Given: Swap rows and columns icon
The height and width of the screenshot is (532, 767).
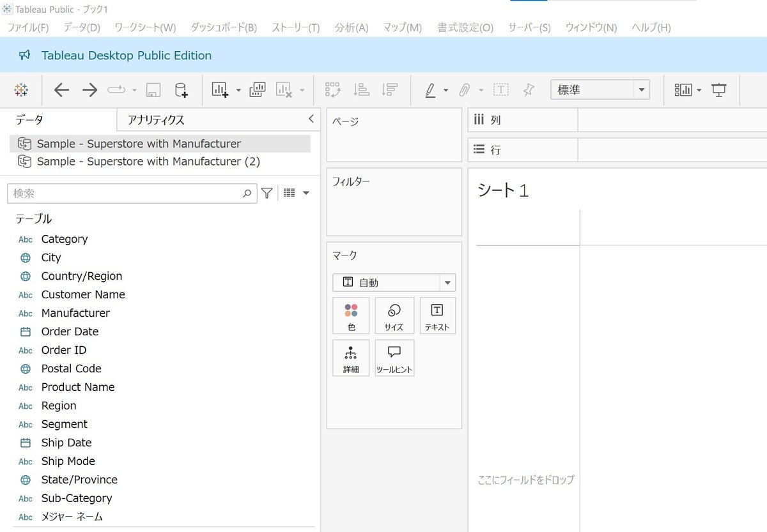Looking at the screenshot, I should pos(333,90).
